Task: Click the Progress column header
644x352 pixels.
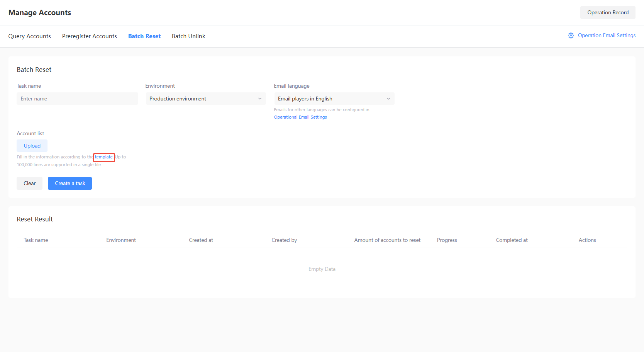Action: pyautogui.click(x=447, y=240)
